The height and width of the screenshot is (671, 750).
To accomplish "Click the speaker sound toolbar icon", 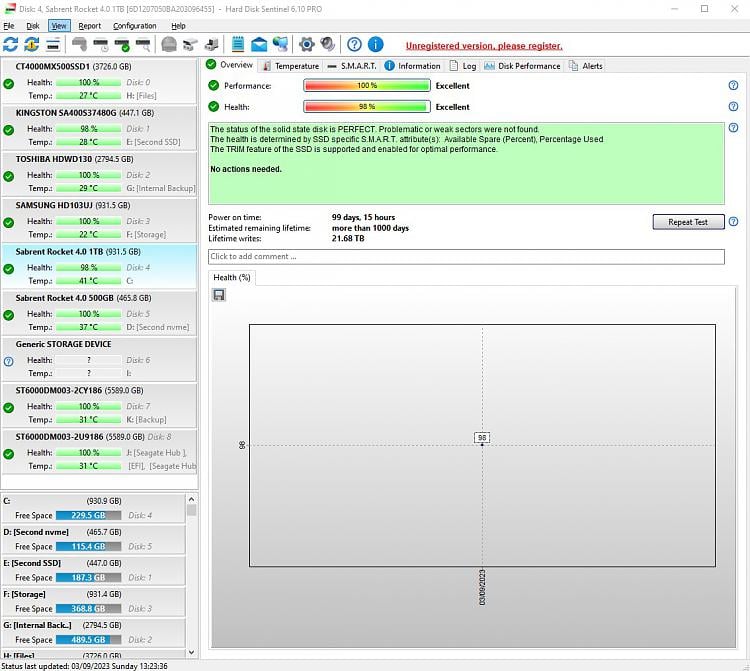I will 328,44.
